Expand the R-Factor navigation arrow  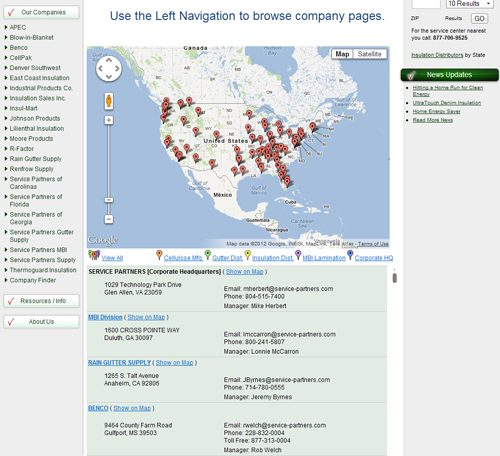tap(6, 149)
